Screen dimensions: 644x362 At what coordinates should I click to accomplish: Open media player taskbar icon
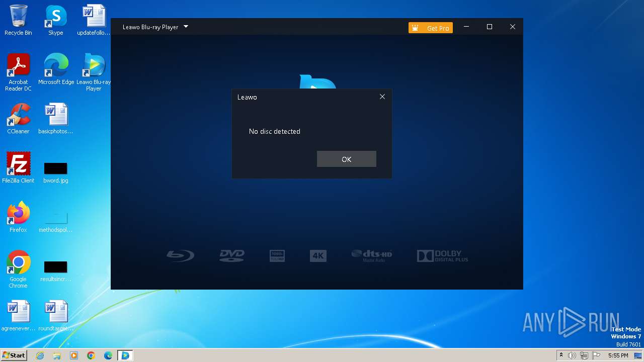click(74, 355)
